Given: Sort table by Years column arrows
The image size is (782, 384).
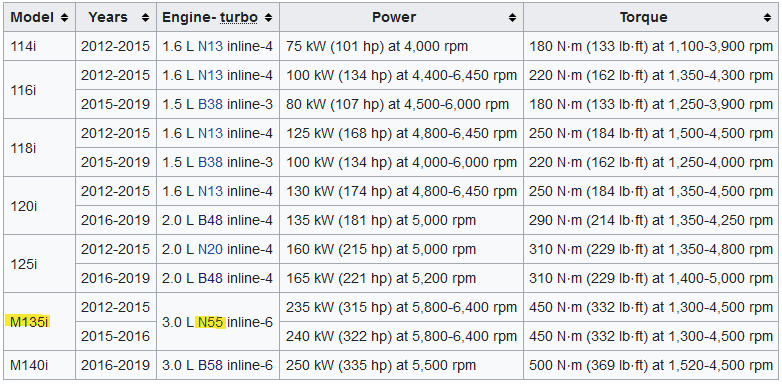Looking at the screenshot, I should [145, 17].
